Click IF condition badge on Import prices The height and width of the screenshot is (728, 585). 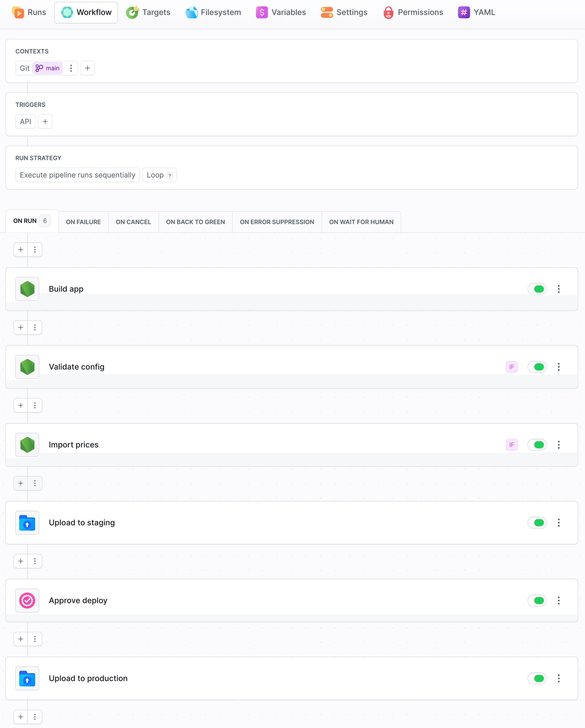pos(512,445)
